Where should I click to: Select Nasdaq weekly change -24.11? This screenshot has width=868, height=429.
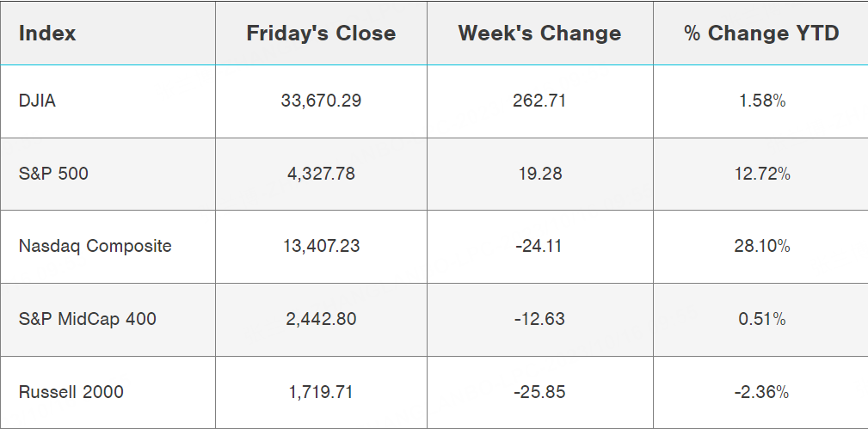[x=539, y=246]
